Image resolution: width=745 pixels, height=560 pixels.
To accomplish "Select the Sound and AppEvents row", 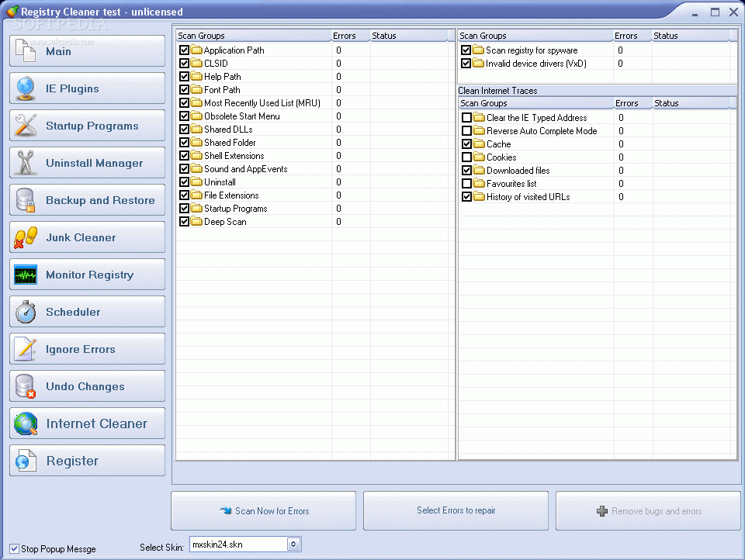I will pyautogui.click(x=315, y=168).
